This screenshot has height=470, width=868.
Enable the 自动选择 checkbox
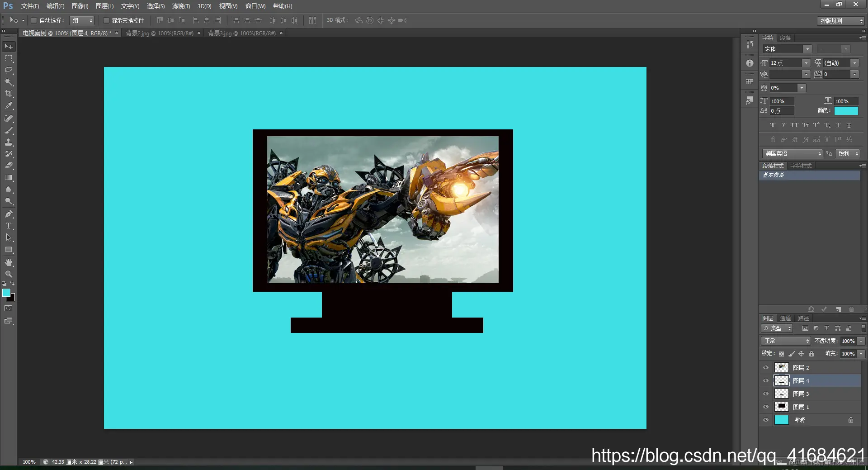(x=34, y=20)
